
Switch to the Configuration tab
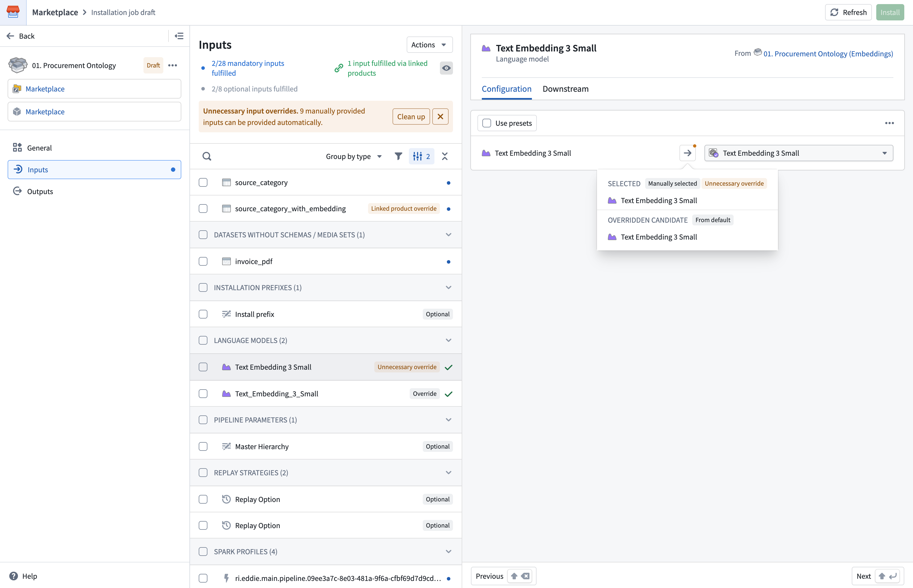(507, 88)
